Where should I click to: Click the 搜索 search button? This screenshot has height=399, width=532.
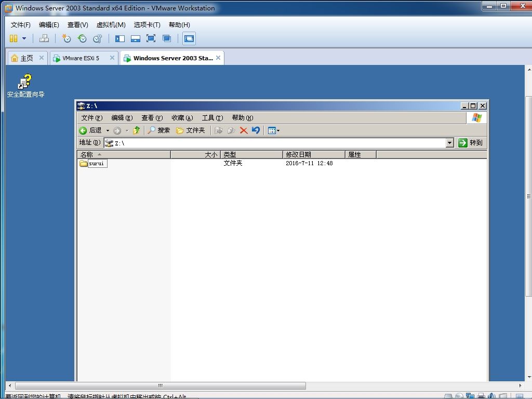pos(158,130)
